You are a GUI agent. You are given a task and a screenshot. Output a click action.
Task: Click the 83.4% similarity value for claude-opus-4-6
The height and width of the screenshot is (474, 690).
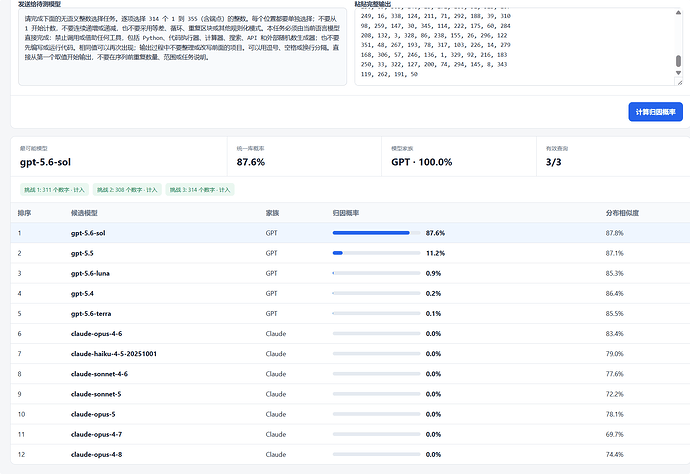[614, 334]
